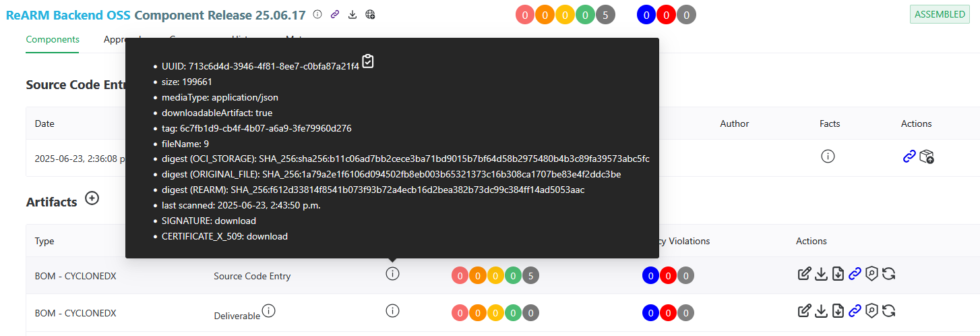Click the Artifacts section heading
The width and height of the screenshot is (980, 336).
[x=52, y=202]
